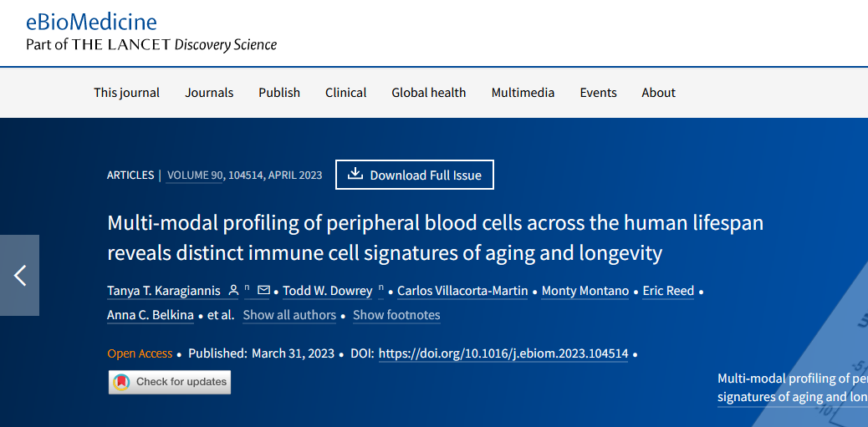Open author Anna C. Belkina
This screenshot has height=427, width=868.
(151, 315)
